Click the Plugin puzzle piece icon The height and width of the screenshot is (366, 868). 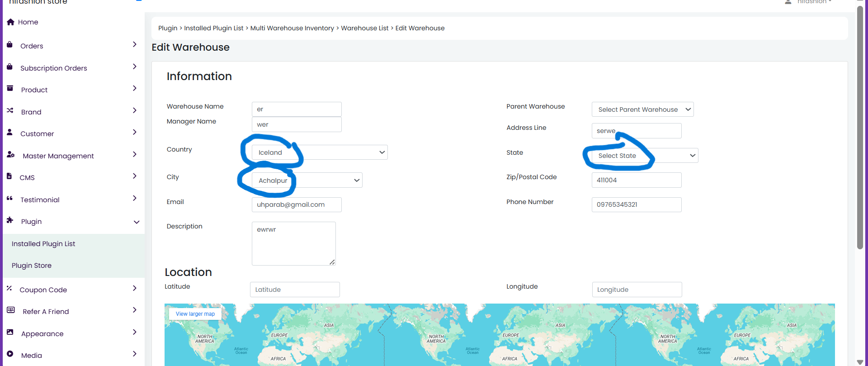[10, 220]
